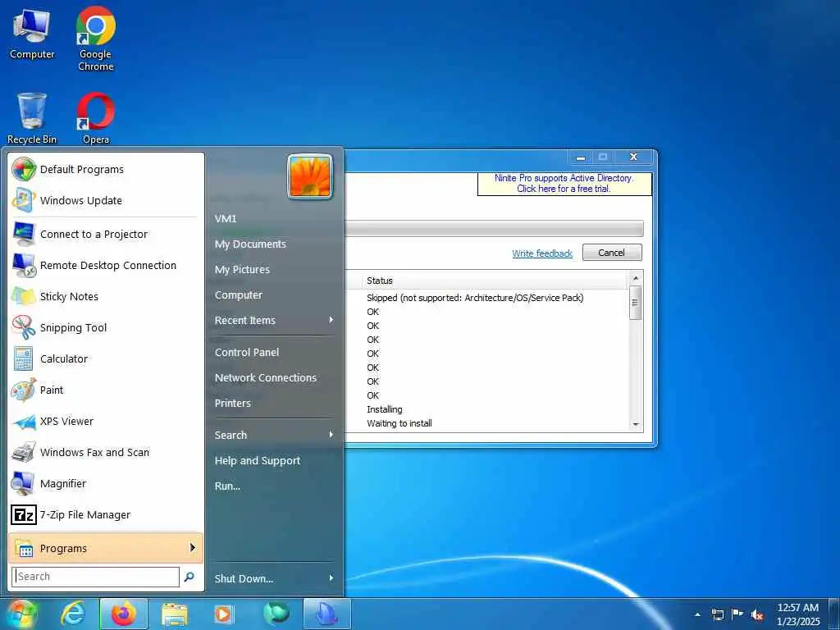Click Ninite list scrollbar down arrow

tap(636, 424)
